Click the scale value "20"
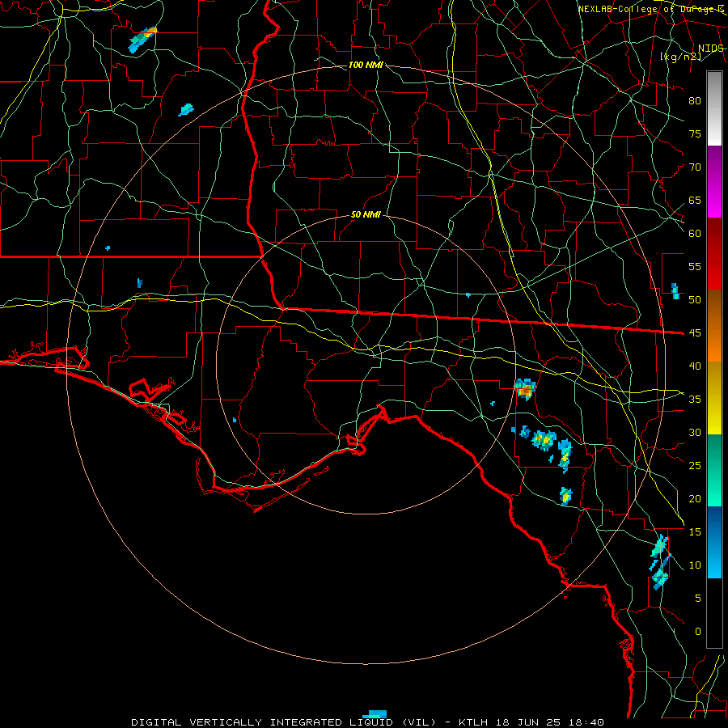728x728 pixels. tap(695, 498)
